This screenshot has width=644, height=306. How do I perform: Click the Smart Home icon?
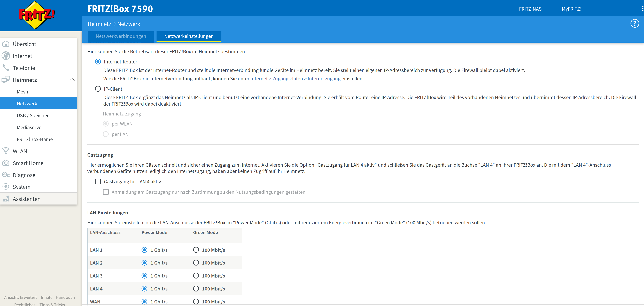coord(6,163)
